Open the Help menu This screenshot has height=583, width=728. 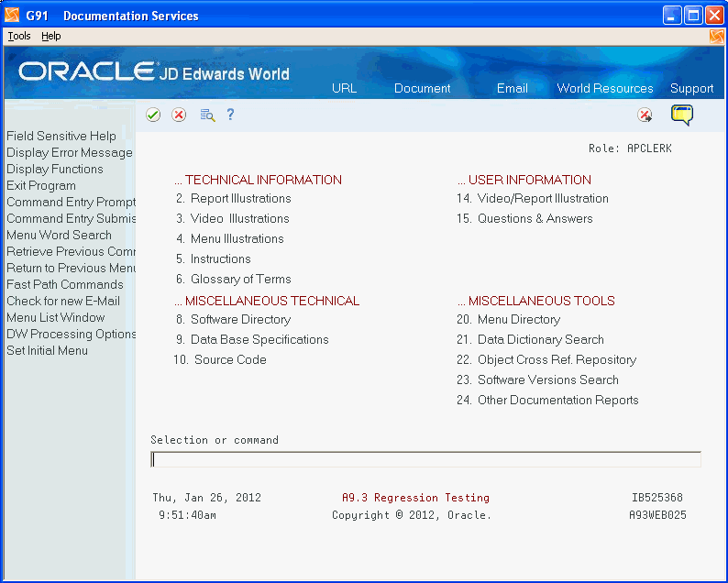[51, 36]
